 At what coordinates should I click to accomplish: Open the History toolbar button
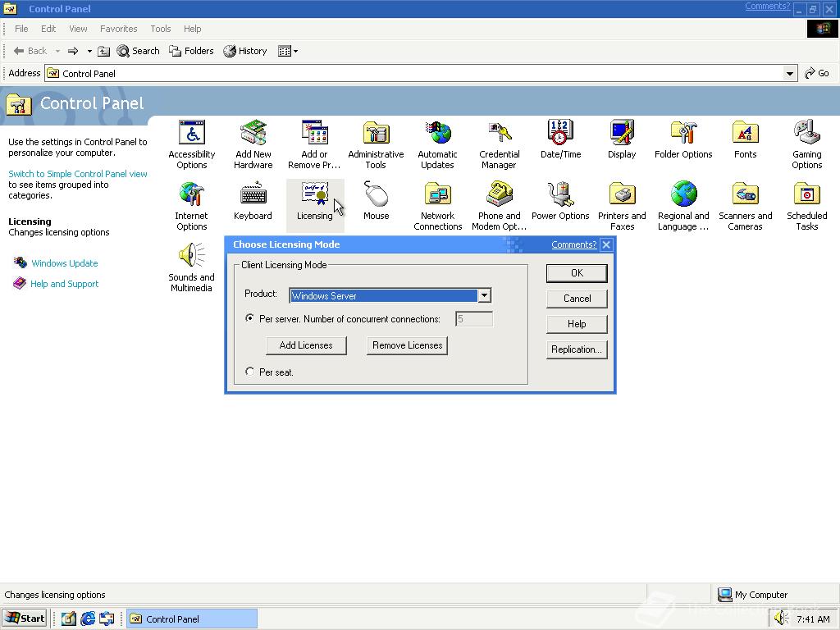245,51
